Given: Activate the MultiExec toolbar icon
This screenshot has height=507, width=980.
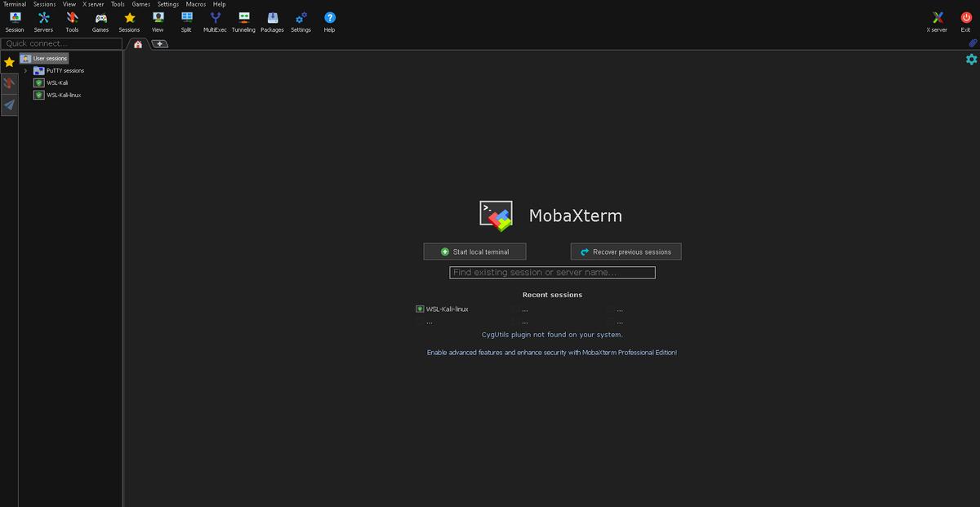Looking at the screenshot, I should tap(215, 21).
